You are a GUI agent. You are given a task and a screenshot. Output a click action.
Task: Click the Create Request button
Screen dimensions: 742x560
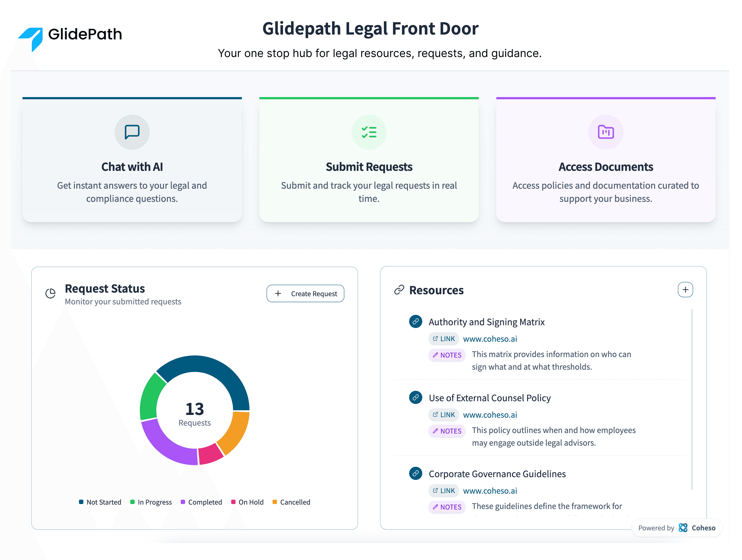point(305,293)
